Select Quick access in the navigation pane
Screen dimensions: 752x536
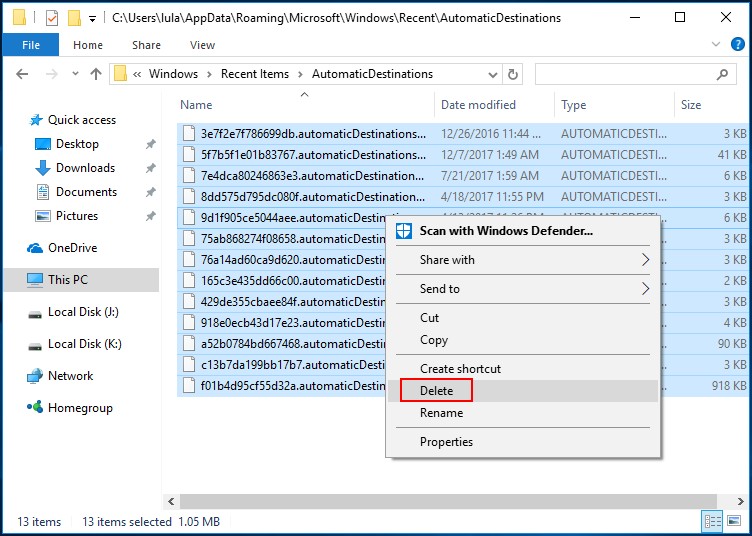pyautogui.click(x=82, y=120)
